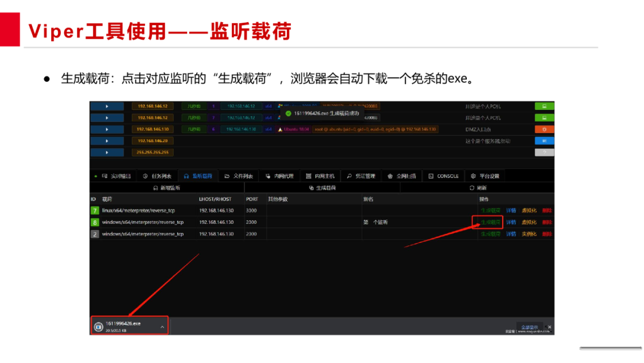Click the 1611996426.exe download file icon
The image size is (644, 363).
pyautogui.click(x=98, y=327)
